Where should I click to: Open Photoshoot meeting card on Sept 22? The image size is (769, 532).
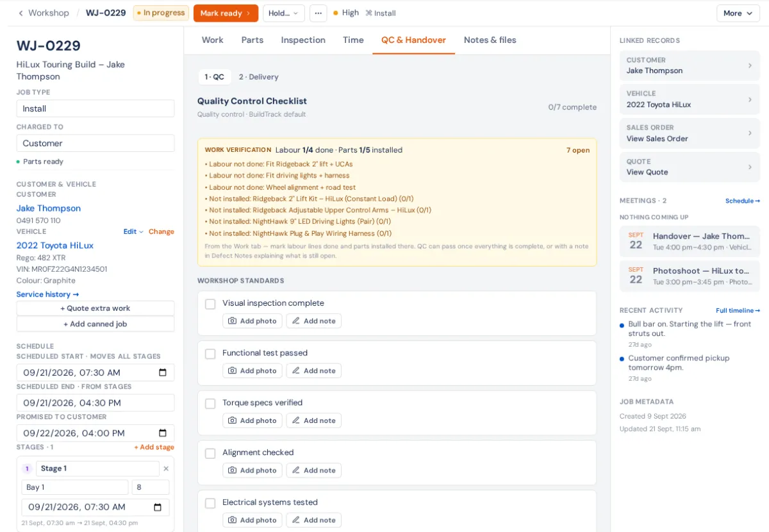point(690,276)
